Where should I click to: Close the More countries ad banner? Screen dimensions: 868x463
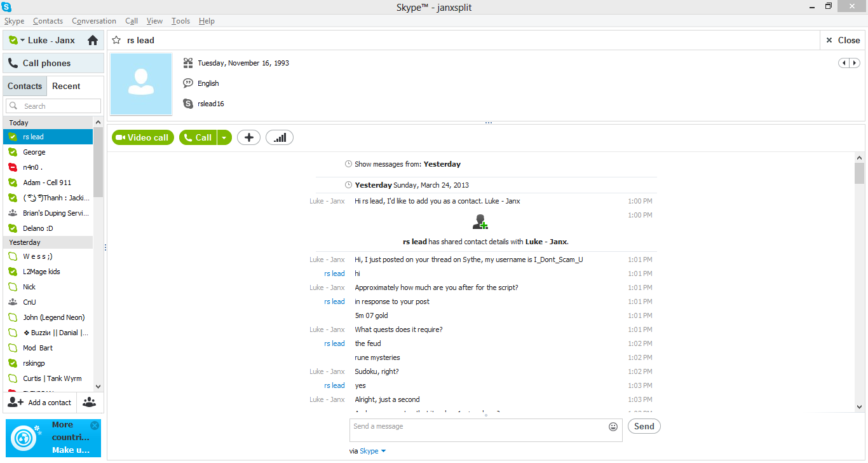(95, 425)
